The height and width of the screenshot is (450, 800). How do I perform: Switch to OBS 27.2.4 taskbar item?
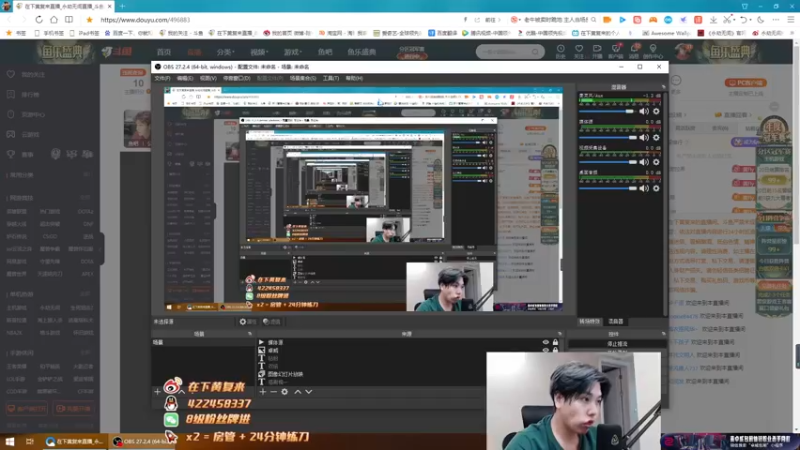click(141, 441)
